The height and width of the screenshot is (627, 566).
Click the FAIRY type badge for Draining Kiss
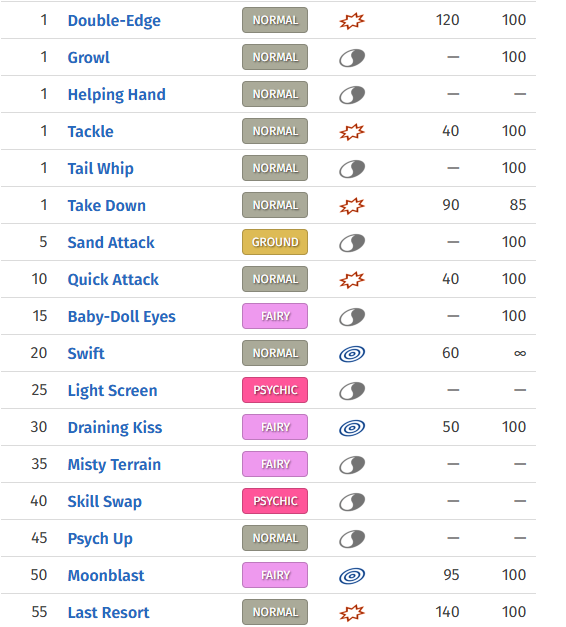click(x=275, y=427)
